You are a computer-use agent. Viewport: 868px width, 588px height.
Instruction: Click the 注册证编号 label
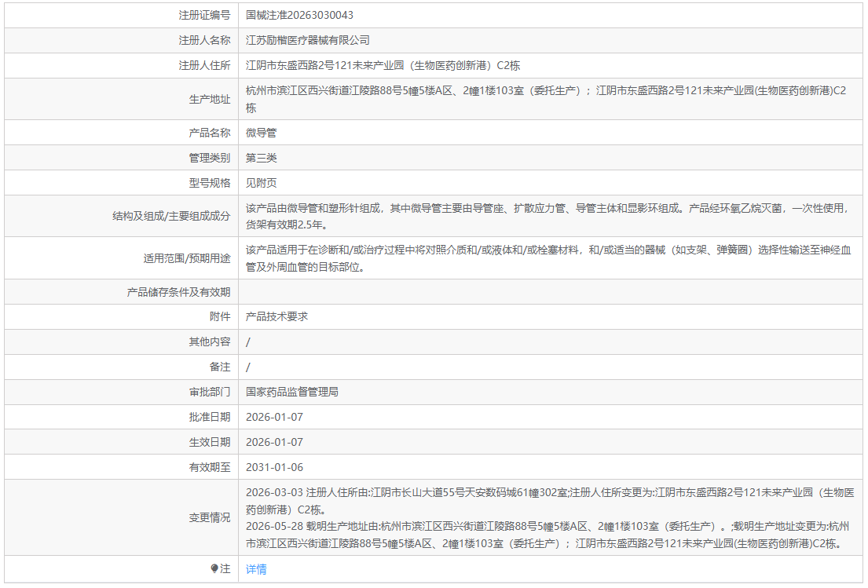(x=204, y=15)
